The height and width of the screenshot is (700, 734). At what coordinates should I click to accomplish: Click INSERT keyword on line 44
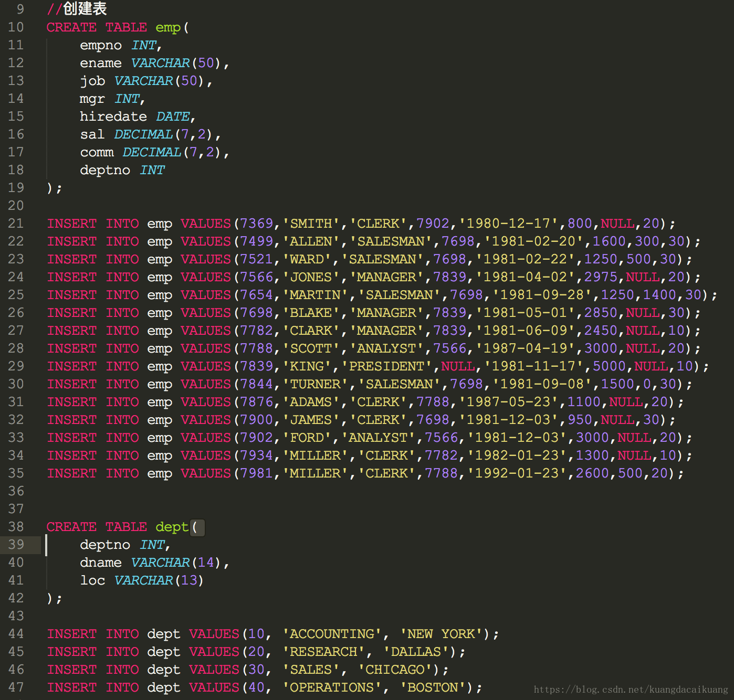pyautogui.click(x=71, y=634)
